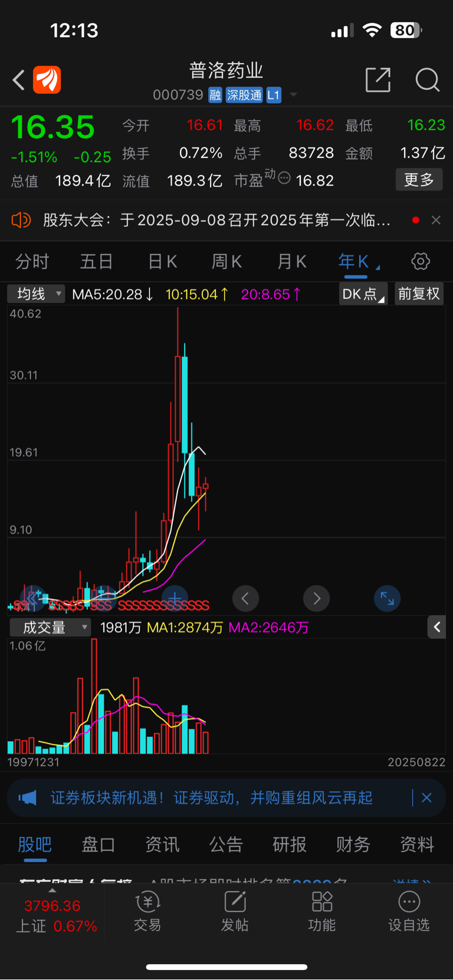
Task: Select the 资讯 tab
Action: [x=162, y=844]
